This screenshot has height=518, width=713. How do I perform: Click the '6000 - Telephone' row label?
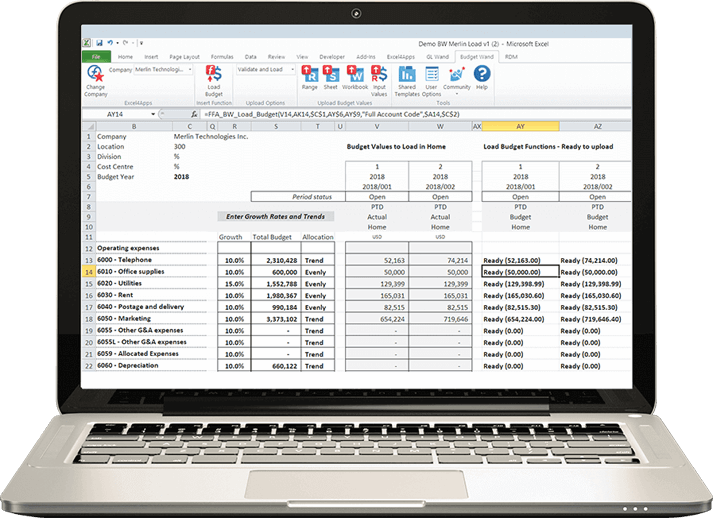[124, 260]
